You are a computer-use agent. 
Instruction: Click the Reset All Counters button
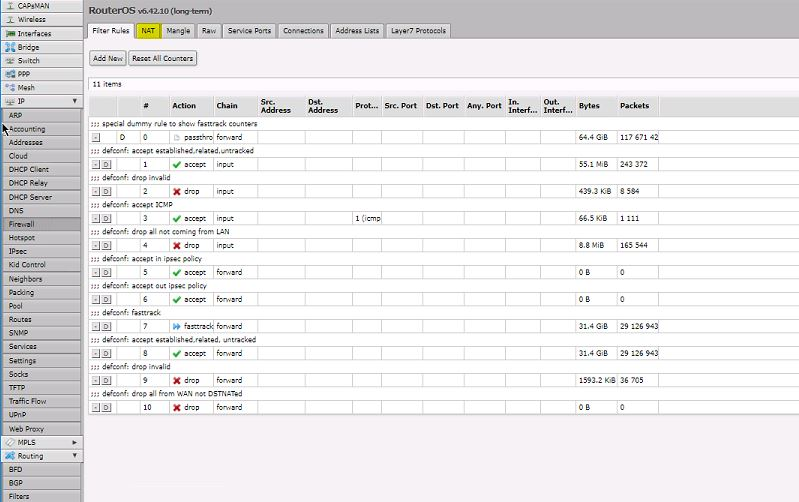pos(163,59)
